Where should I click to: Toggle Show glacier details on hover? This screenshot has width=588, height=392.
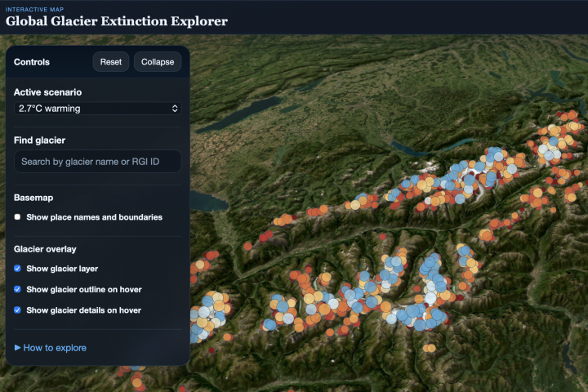point(17,310)
